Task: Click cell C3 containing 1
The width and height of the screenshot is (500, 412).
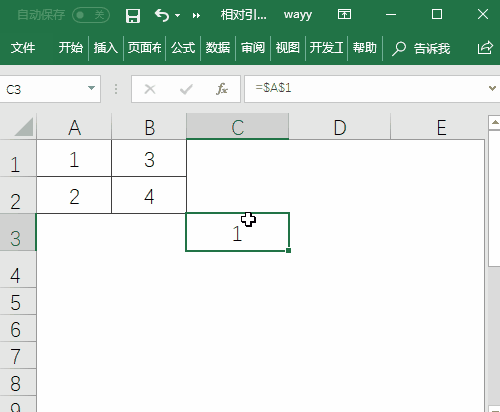Action: pos(237,232)
